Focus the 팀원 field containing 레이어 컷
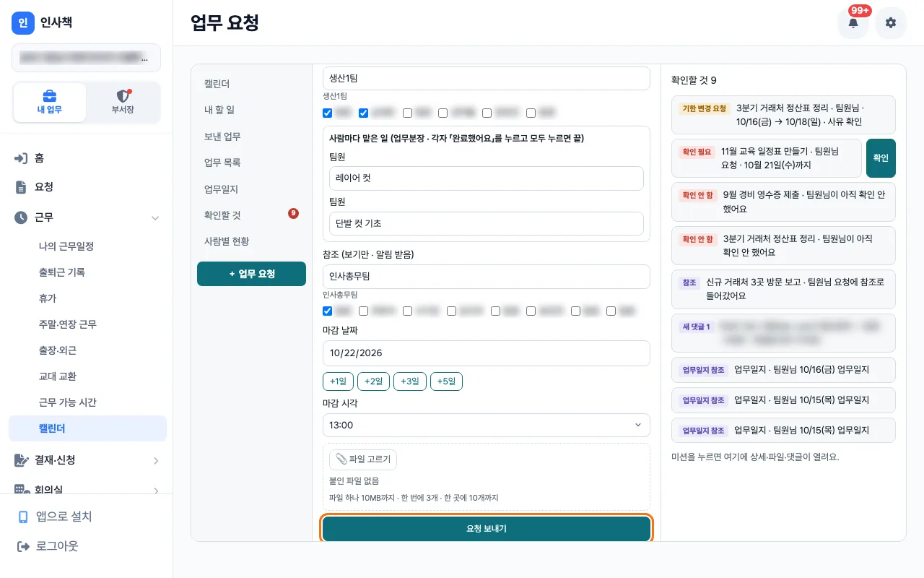This screenshot has height=578, width=924. 486,178
